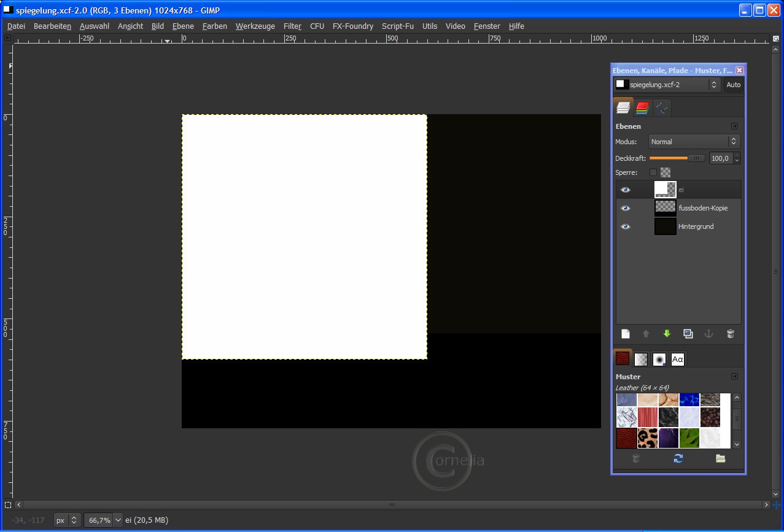
Task: Open the Paths (Pfade) tab
Action: [x=661, y=108]
